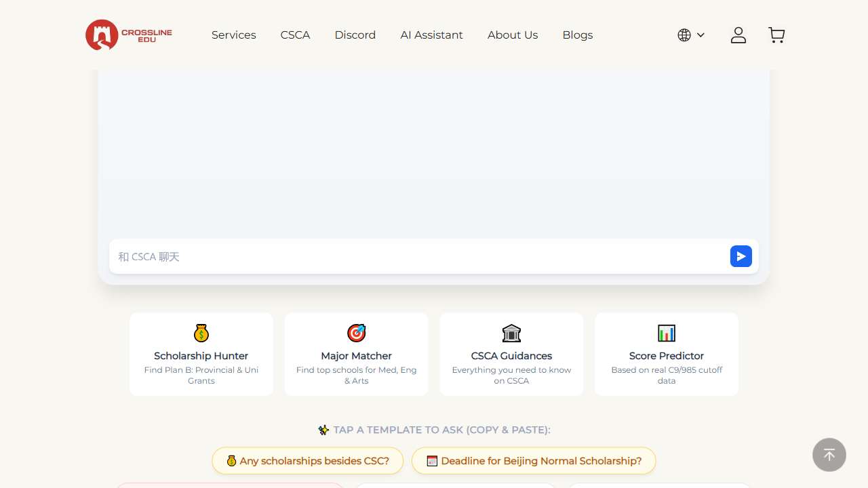
Task: Visit the Blogs page
Action: (577, 35)
